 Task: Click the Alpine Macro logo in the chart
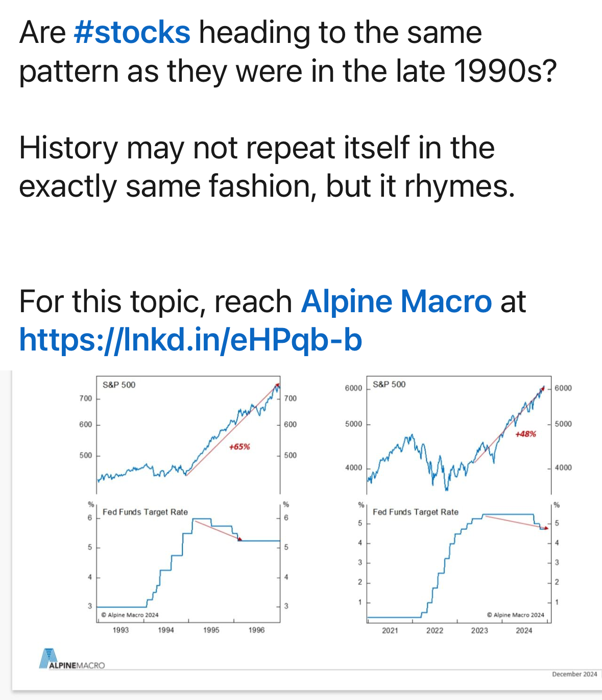click(x=72, y=659)
